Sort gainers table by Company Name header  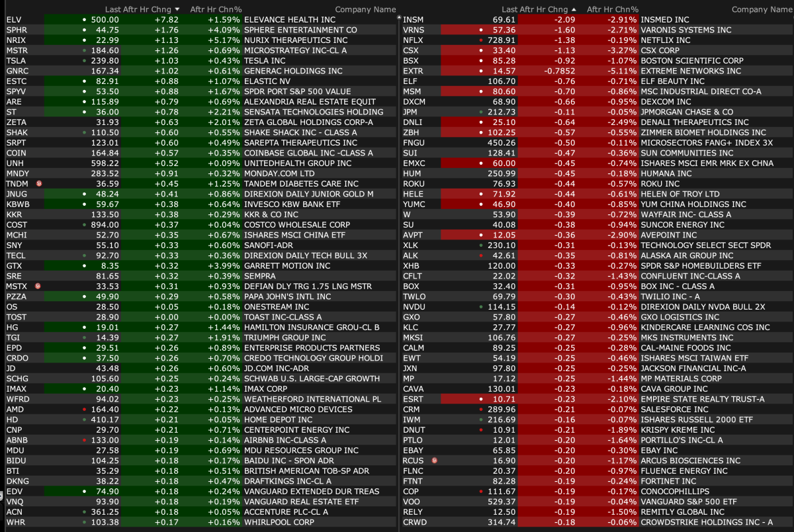pyautogui.click(x=365, y=9)
